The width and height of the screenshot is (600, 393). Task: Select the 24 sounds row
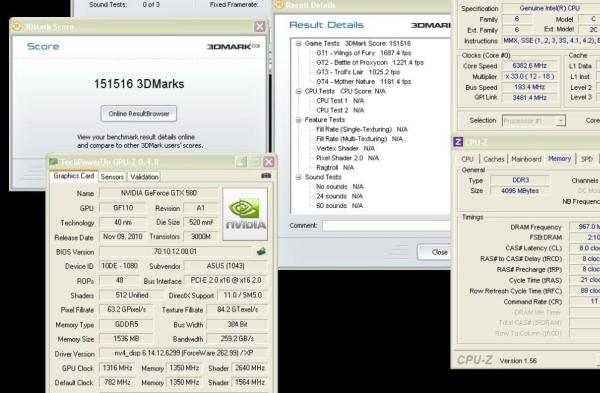(x=339, y=196)
